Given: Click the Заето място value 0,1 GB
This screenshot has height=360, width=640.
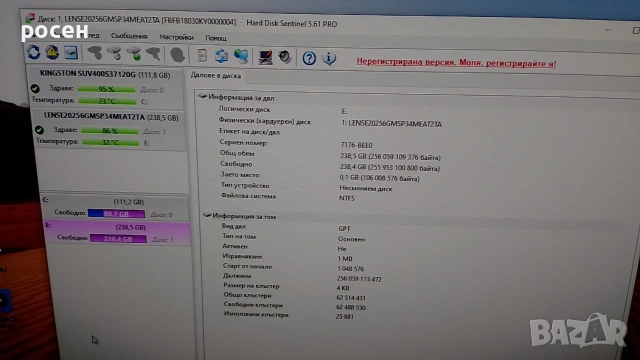Looking at the screenshot, I should [380, 178].
